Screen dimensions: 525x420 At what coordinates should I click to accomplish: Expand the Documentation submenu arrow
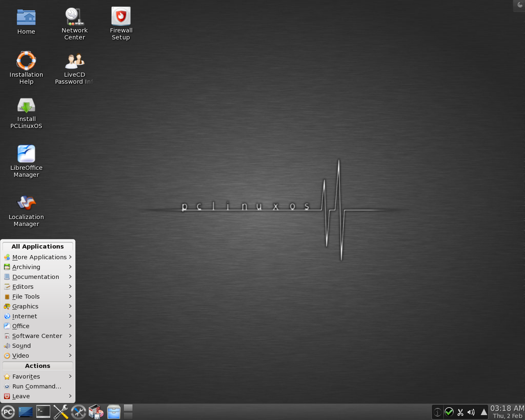[70, 277]
